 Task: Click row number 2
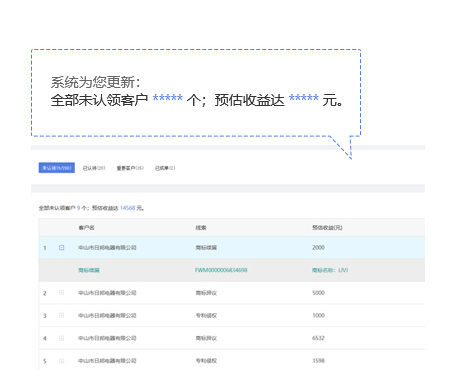(x=45, y=293)
